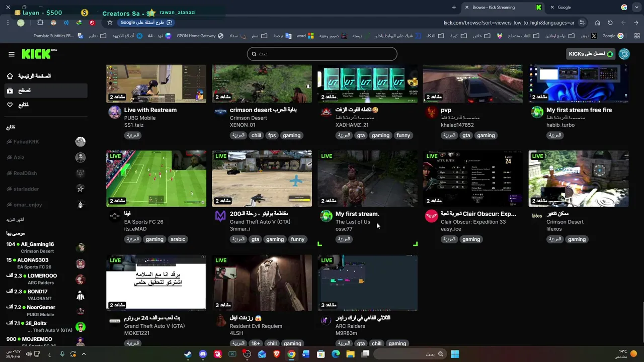Toggle microphone icon in system tray
The width and height of the screenshot is (644, 362).
coord(62,354)
